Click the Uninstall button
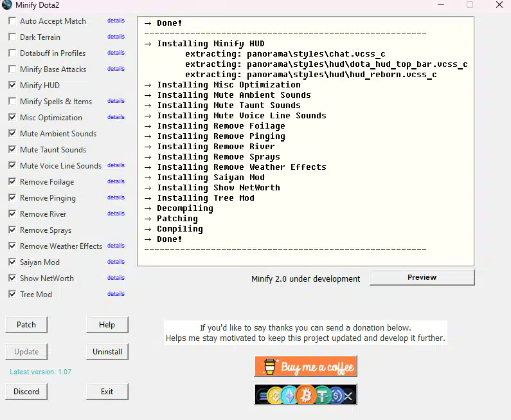This screenshot has width=511, height=420. (x=107, y=352)
